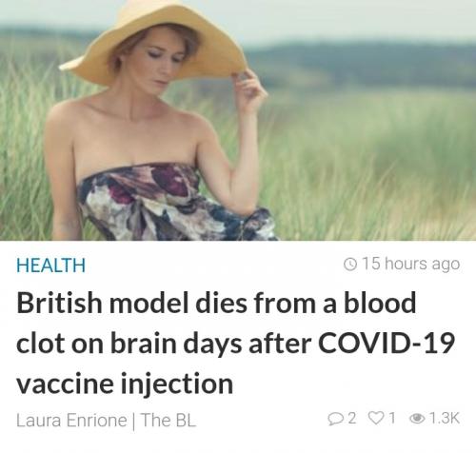Click the like count "1"
This screenshot has height=453, width=476.
tap(392, 419)
